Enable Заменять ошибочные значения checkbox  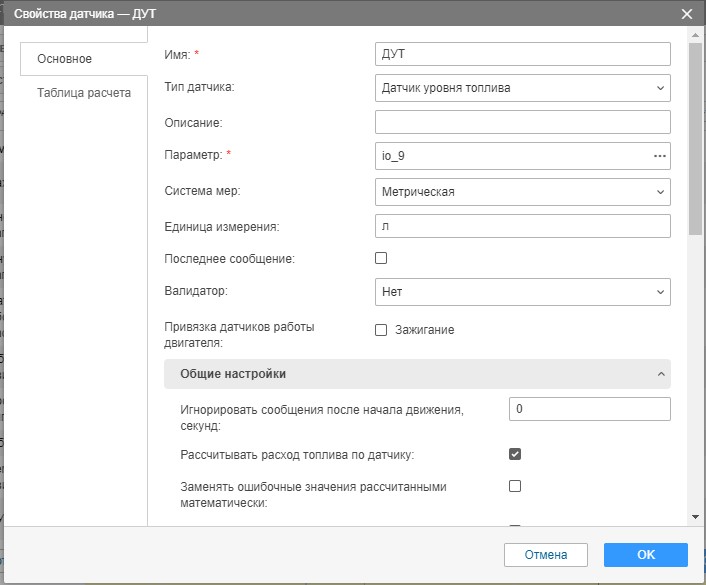click(x=515, y=487)
